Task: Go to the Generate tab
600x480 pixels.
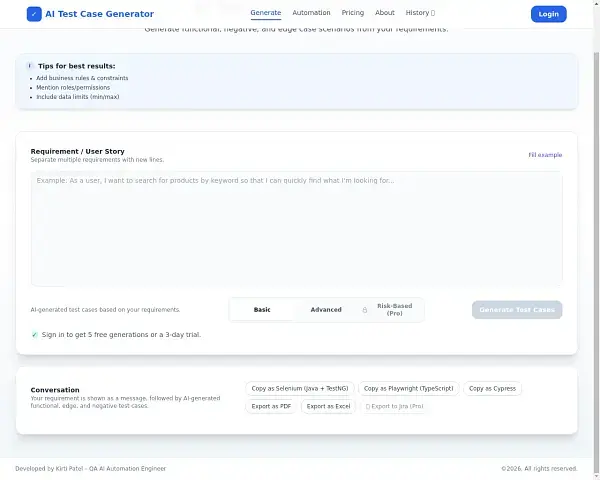Action: [266, 14]
